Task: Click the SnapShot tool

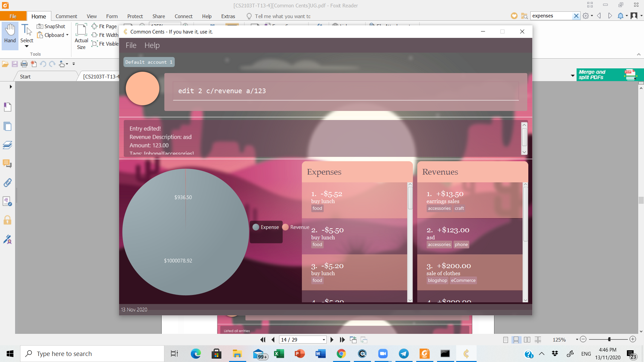Action: pyautogui.click(x=51, y=26)
